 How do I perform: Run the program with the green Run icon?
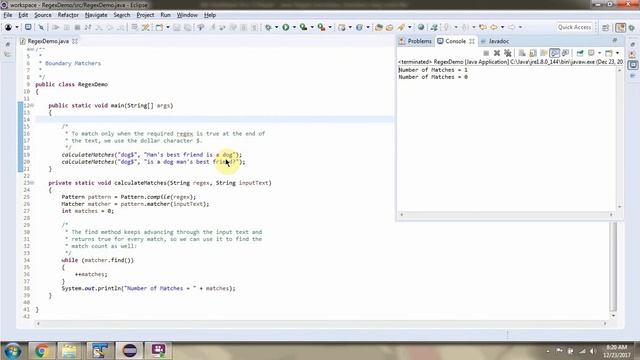286,27
